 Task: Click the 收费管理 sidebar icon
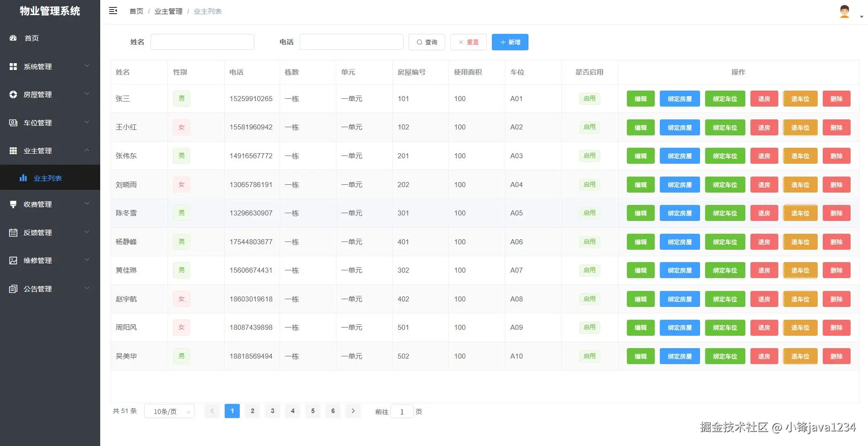click(x=13, y=204)
